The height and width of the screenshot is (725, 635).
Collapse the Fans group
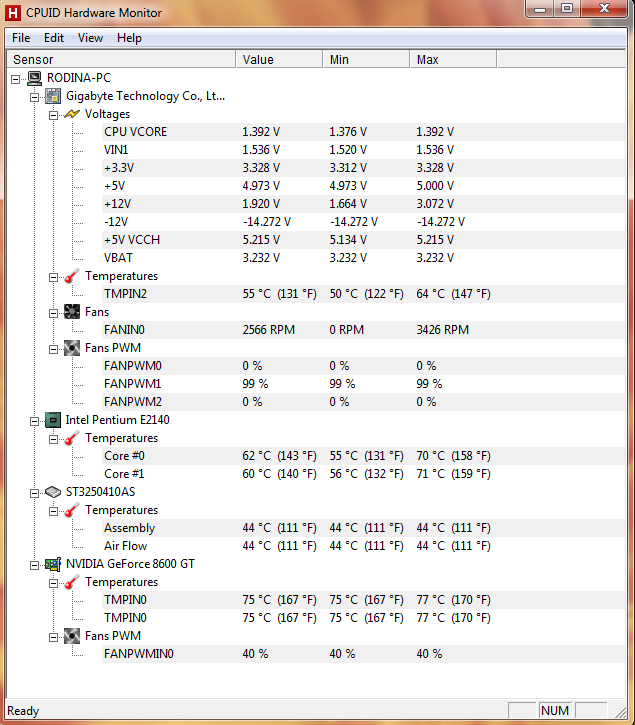(x=54, y=313)
